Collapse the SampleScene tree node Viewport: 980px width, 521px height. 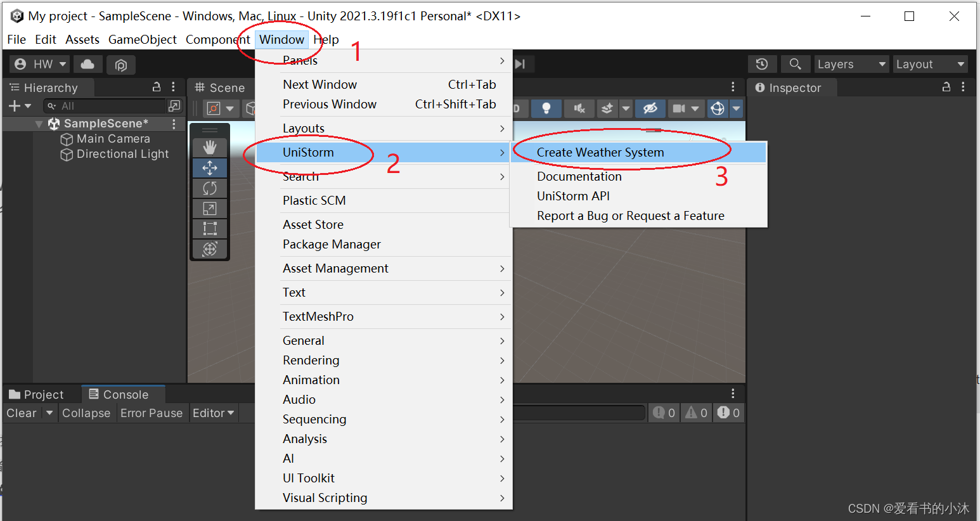click(39, 124)
